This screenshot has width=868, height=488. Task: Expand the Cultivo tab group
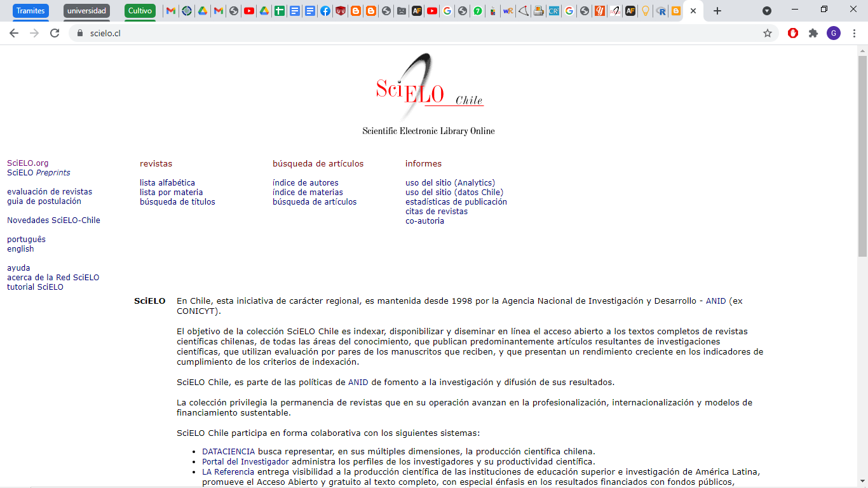140,11
